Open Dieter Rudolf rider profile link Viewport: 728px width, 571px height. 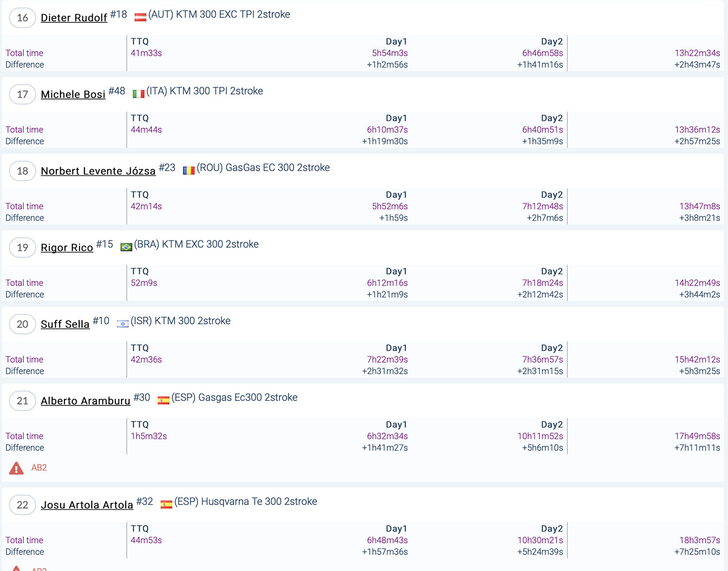[x=74, y=18]
